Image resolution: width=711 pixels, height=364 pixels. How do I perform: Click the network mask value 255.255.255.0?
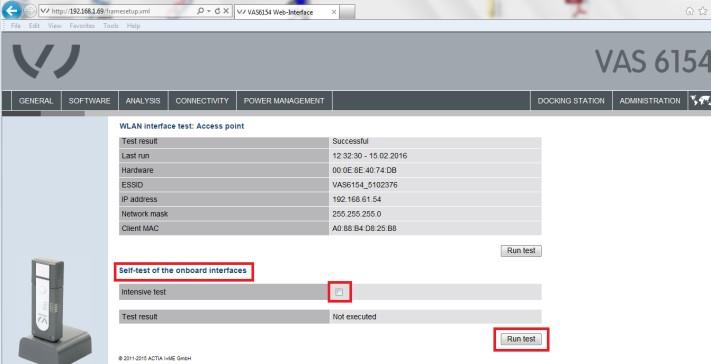point(356,214)
